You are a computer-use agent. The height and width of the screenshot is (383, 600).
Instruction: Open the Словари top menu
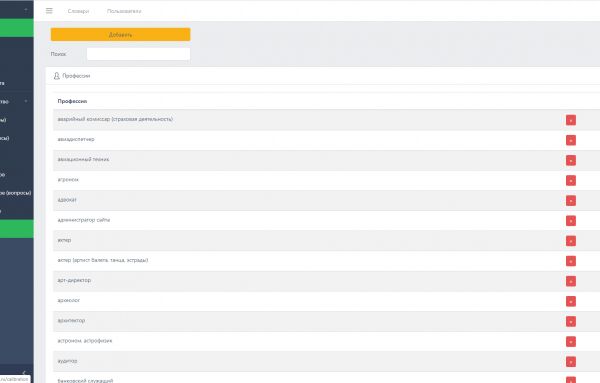[x=78, y=11]
